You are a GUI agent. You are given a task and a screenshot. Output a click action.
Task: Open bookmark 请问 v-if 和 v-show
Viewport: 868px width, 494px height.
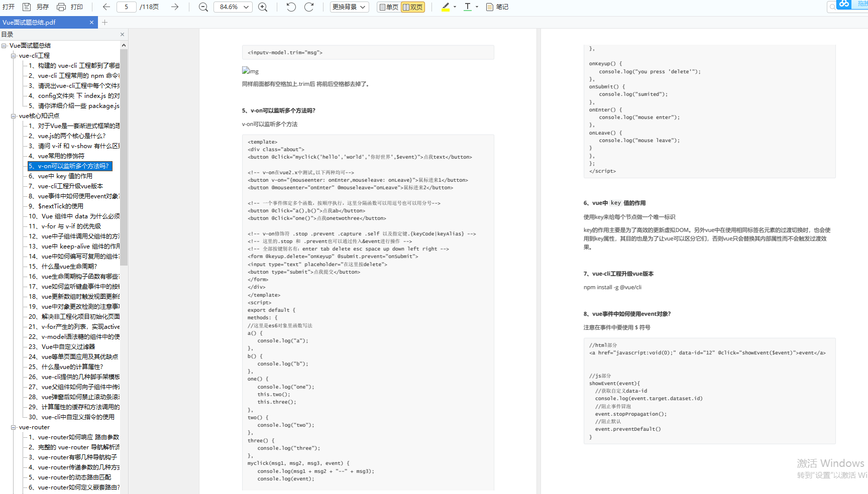pos(74,146)
